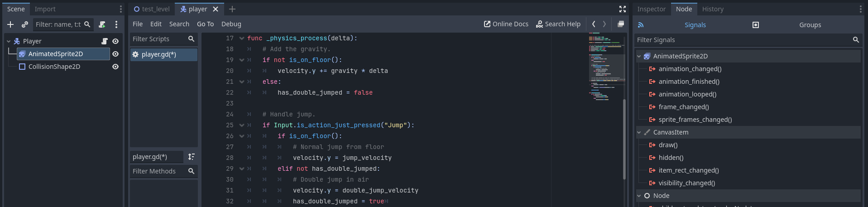Image resolution: width=868 pixels, height=207 pixels.
Task: Select frame_changed() signal
Action: click(x=684, y=107)
